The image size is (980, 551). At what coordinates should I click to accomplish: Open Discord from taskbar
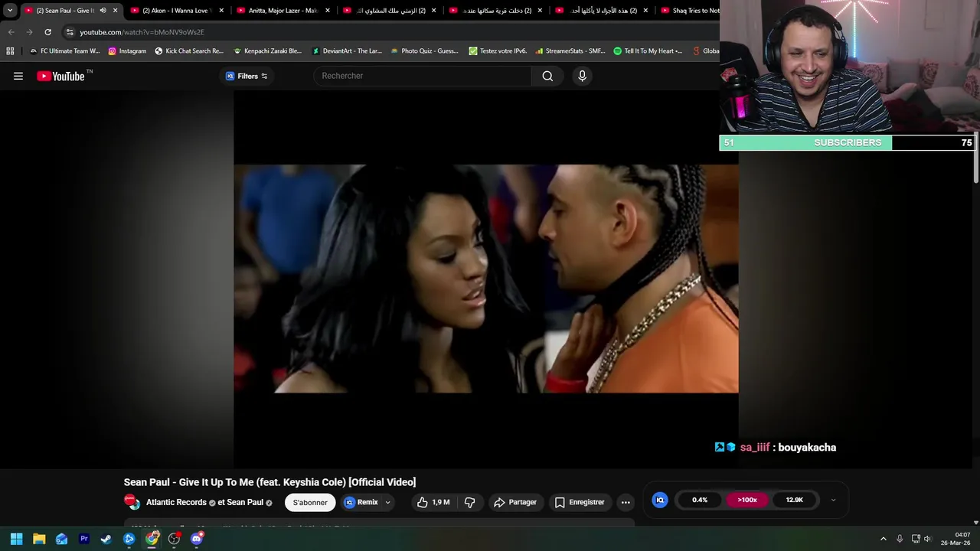click(x=197, y=539)
